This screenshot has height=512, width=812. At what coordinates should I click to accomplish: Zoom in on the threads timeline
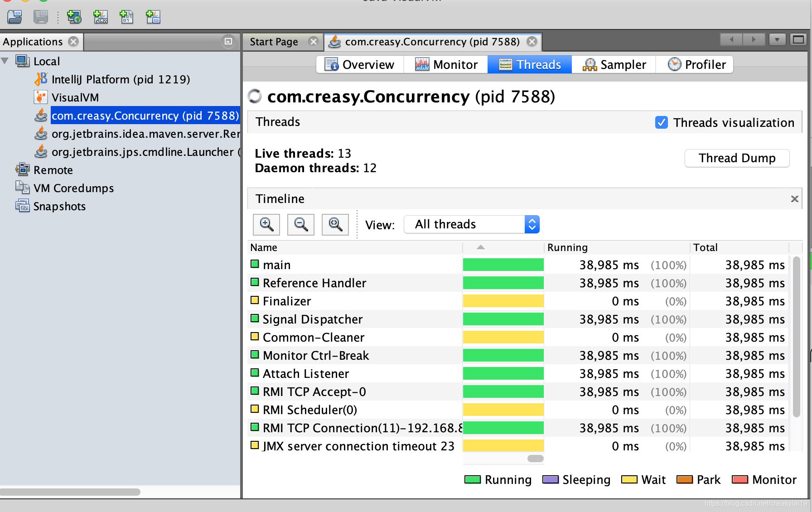(x=266, y=224)
